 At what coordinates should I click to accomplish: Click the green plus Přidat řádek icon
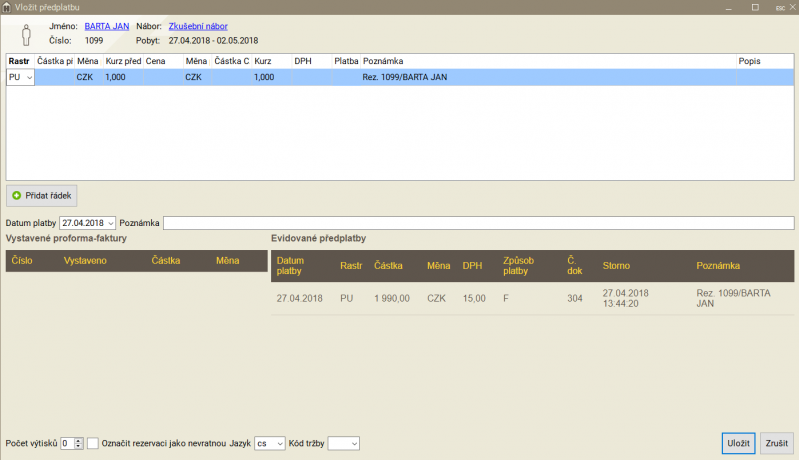tap(16, 195)
